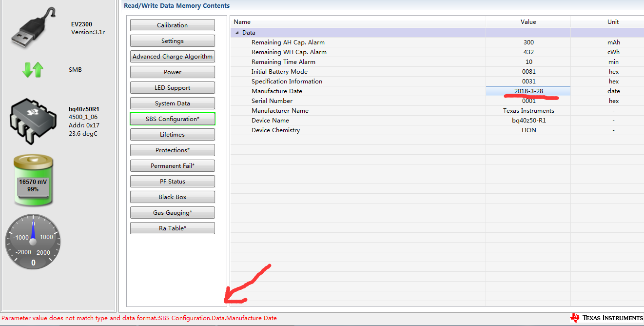Open the System Data section

172,103
